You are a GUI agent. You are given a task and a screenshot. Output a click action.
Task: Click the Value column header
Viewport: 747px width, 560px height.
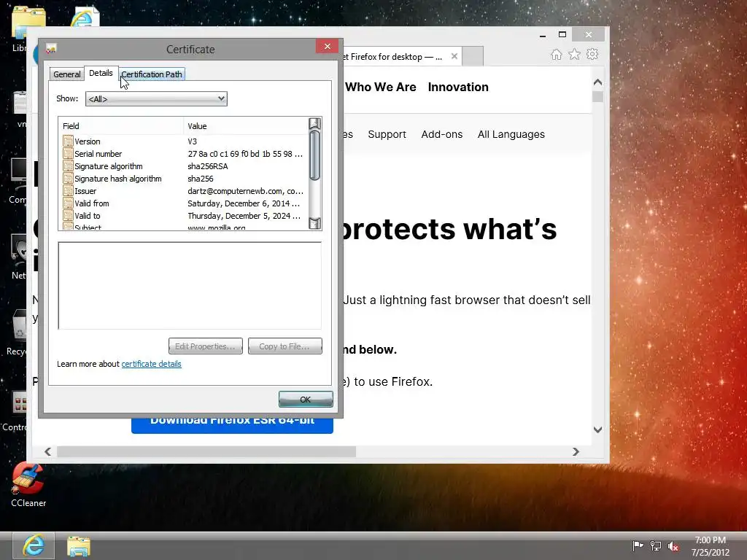click(246, 125)
